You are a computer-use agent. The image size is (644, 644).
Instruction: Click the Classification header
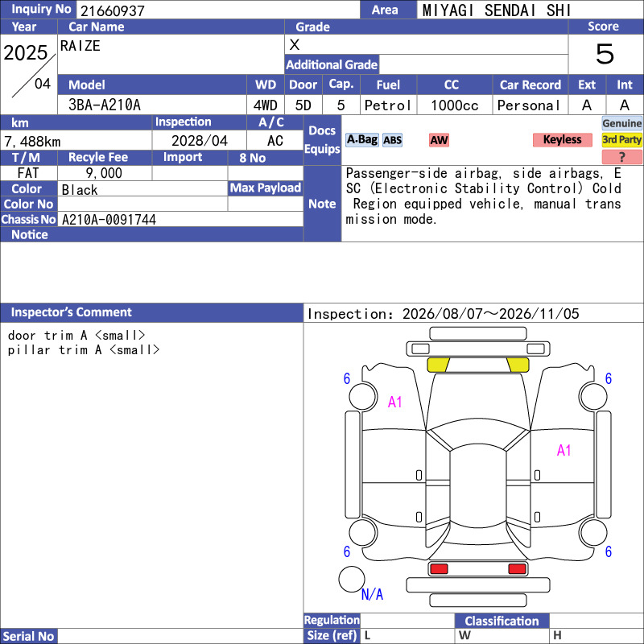tap(502, 621)
